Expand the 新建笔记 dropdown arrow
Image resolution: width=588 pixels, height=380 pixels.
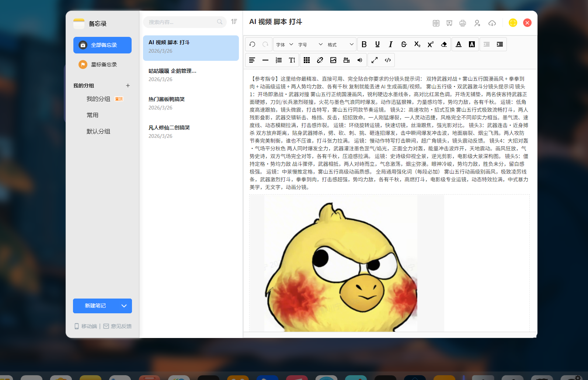coord(124,306)
